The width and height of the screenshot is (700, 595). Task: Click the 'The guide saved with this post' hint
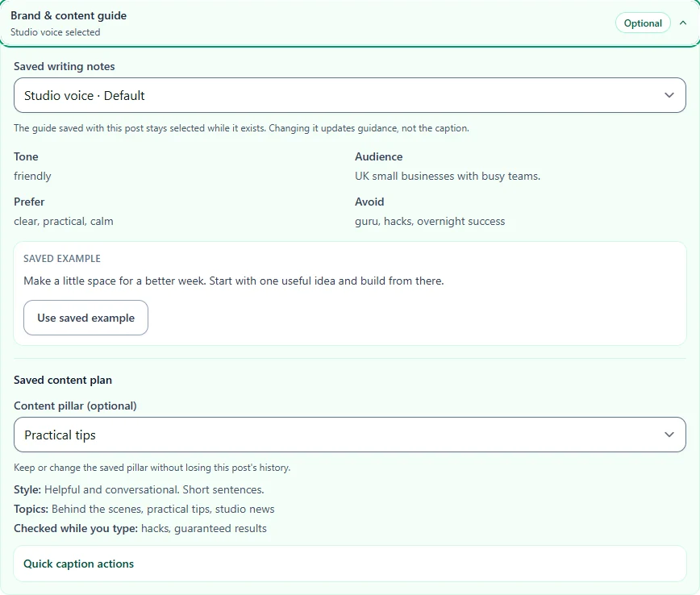tap(241, 128)
